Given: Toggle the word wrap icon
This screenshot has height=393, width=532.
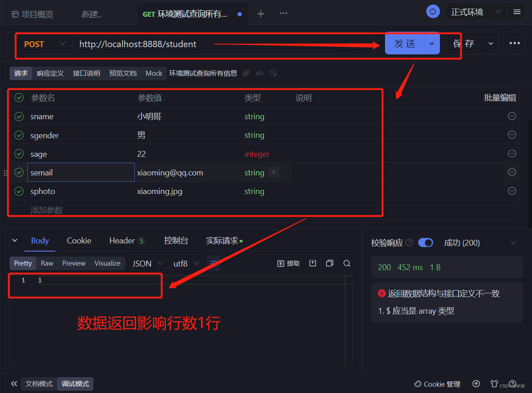Looking at the screenshot, I should pos(214,263).
